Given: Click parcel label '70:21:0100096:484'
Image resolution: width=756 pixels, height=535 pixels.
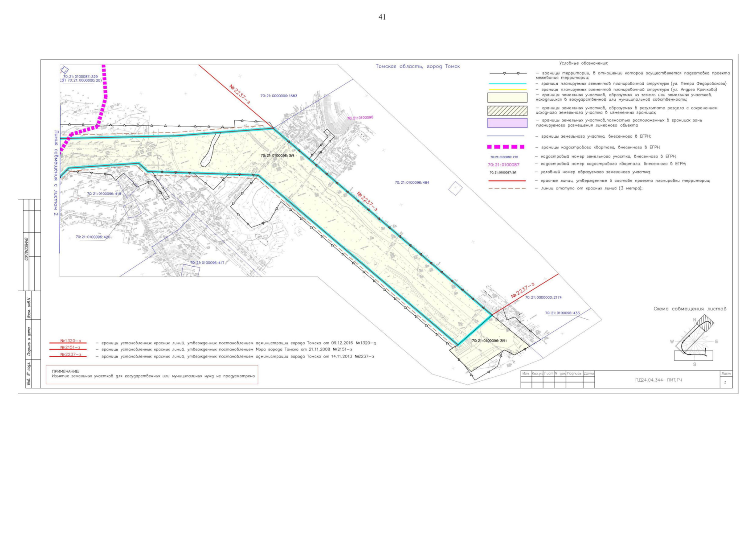Looking at the screenshot, I should pyautogui.click(x=412, y=182).
